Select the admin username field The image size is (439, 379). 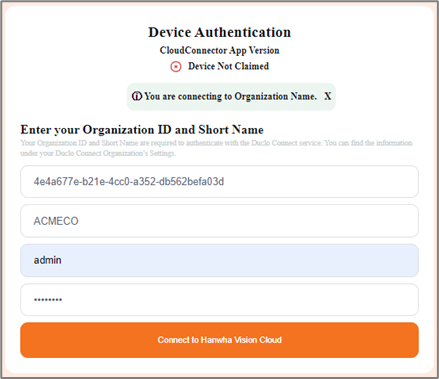coord(219,260)
